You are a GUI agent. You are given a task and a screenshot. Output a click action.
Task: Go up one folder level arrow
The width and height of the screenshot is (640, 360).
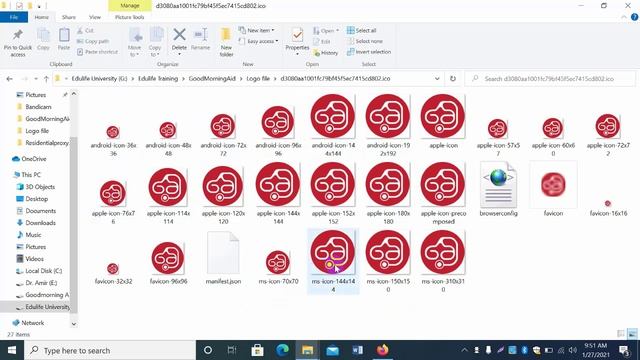pos(46,79)
